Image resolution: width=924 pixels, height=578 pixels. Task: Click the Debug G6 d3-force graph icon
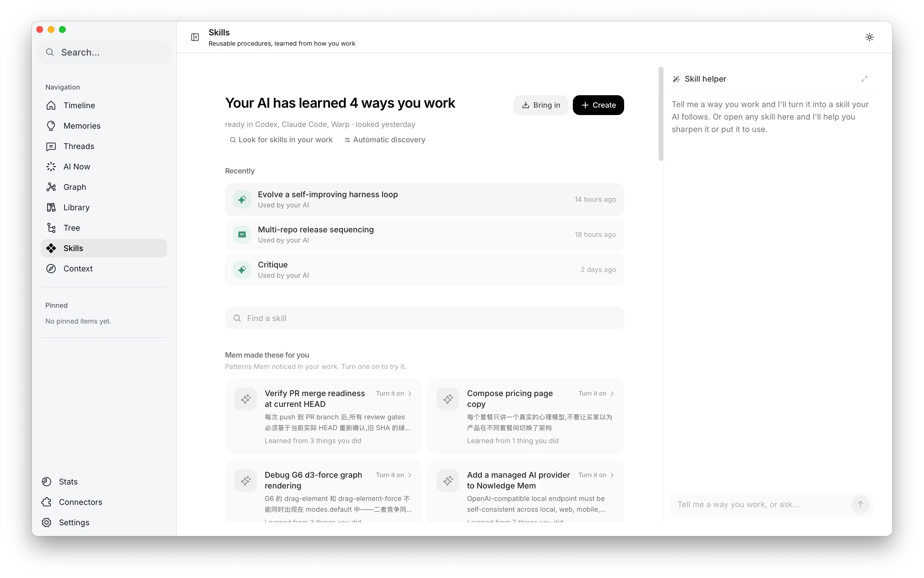pyautogui.click(x=245, y=481)
